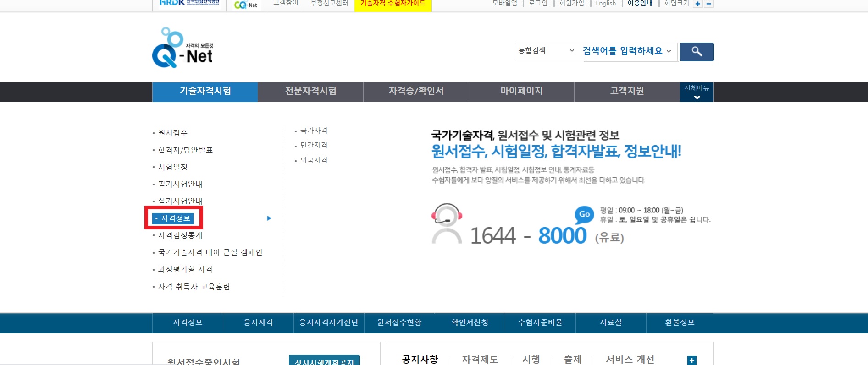The image size is (868, 365).
Task: Open 전문자격시험 main menu
Action: tap(310, 92)
